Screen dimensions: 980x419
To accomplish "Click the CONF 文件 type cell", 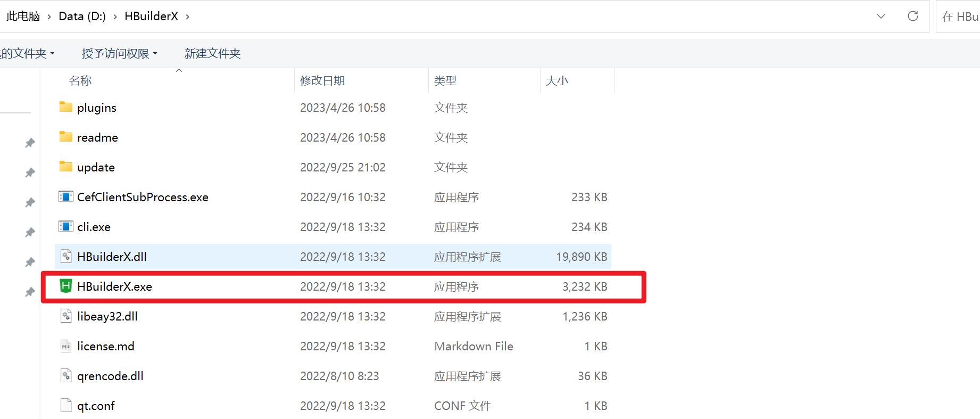I will pyautogui.click(x=462, y=406).
